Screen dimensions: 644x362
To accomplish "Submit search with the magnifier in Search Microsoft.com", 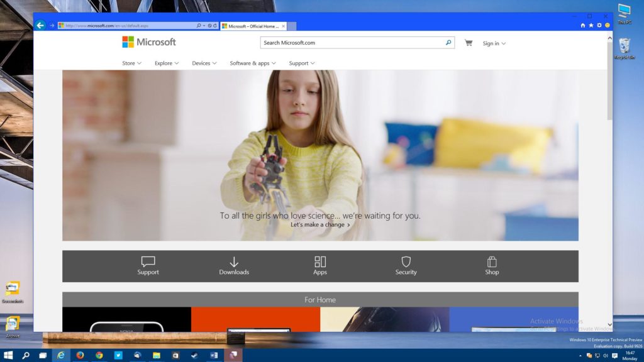I will (448, 42).
